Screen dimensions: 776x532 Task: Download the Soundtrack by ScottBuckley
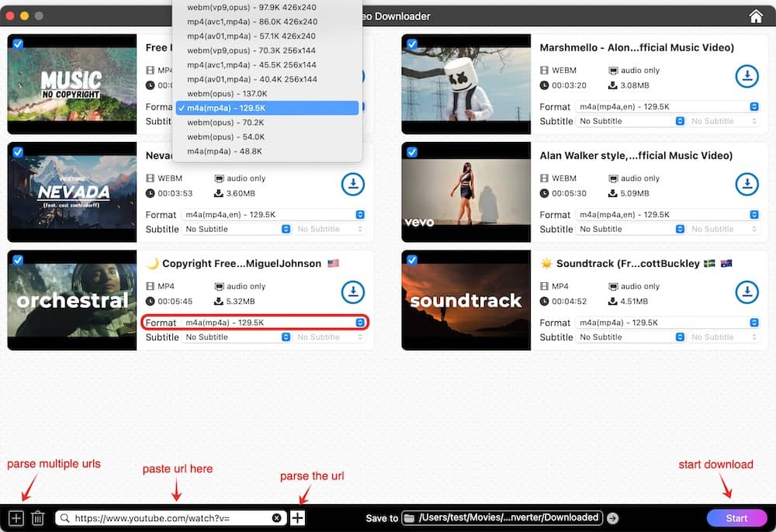click(x=747, y=292)
